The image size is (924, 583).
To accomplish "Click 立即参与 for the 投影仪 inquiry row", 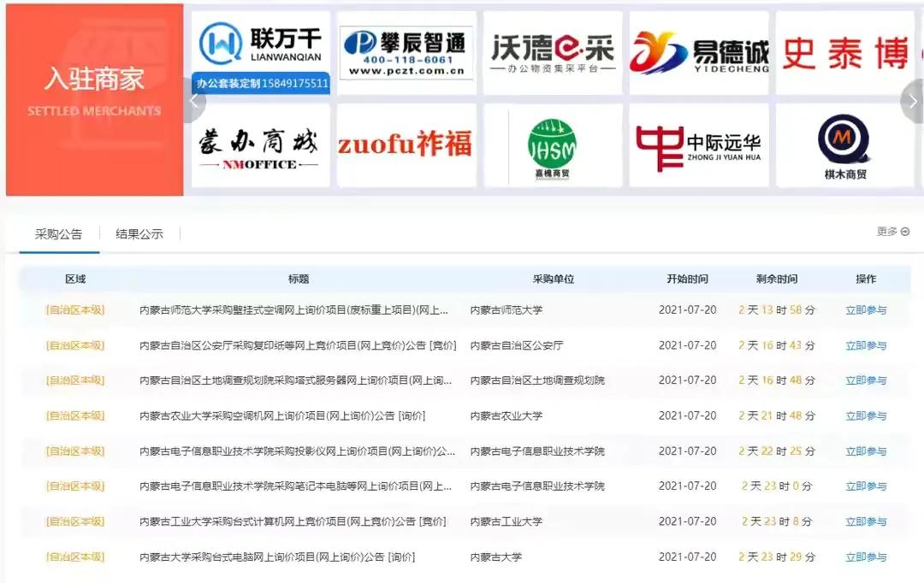I will (x=866, y=451).
